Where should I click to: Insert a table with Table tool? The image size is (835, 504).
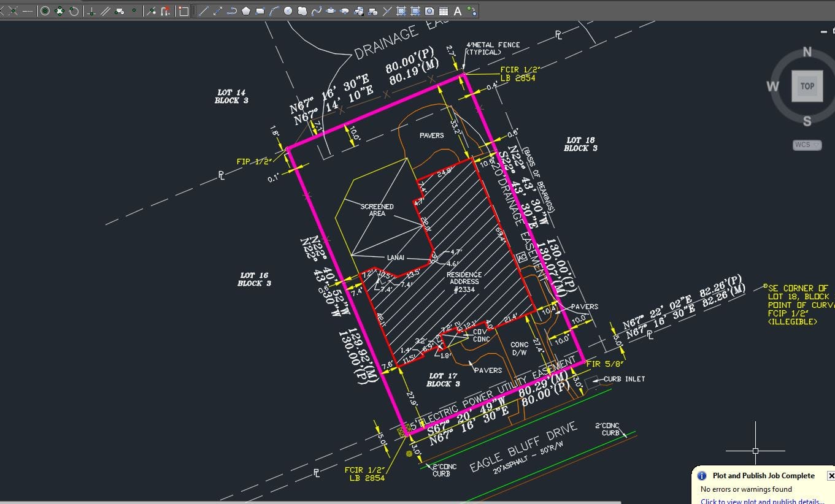click(x=443, y=11)
